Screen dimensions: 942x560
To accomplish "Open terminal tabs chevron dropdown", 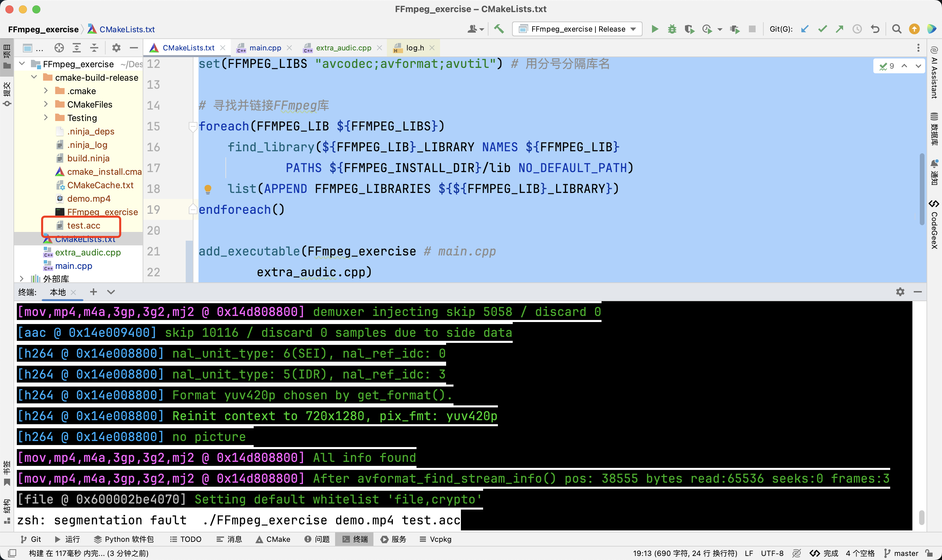I will click(111, 292).
